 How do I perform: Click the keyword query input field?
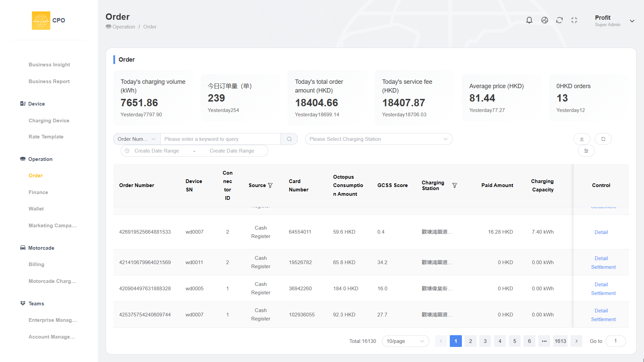click(x=220, y=139)
